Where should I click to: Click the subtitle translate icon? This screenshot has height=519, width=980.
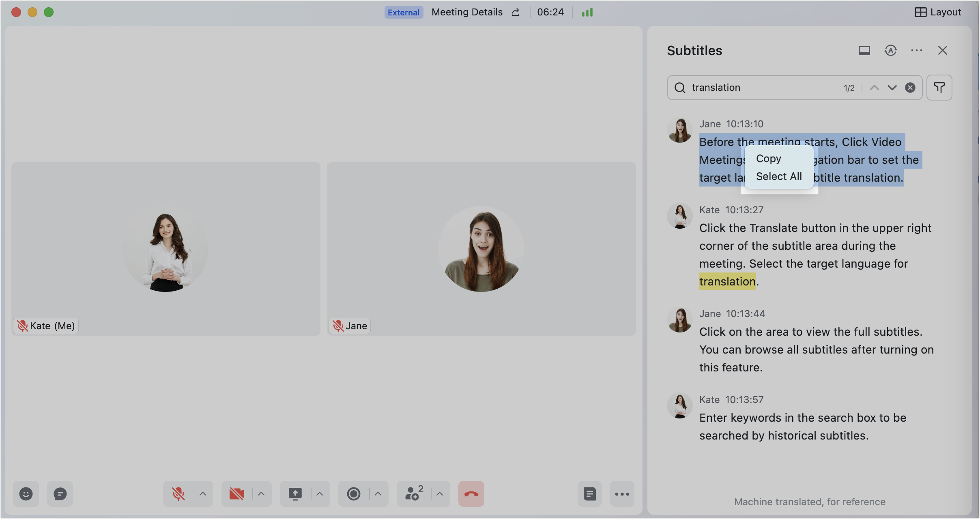[x=891, y=50]
